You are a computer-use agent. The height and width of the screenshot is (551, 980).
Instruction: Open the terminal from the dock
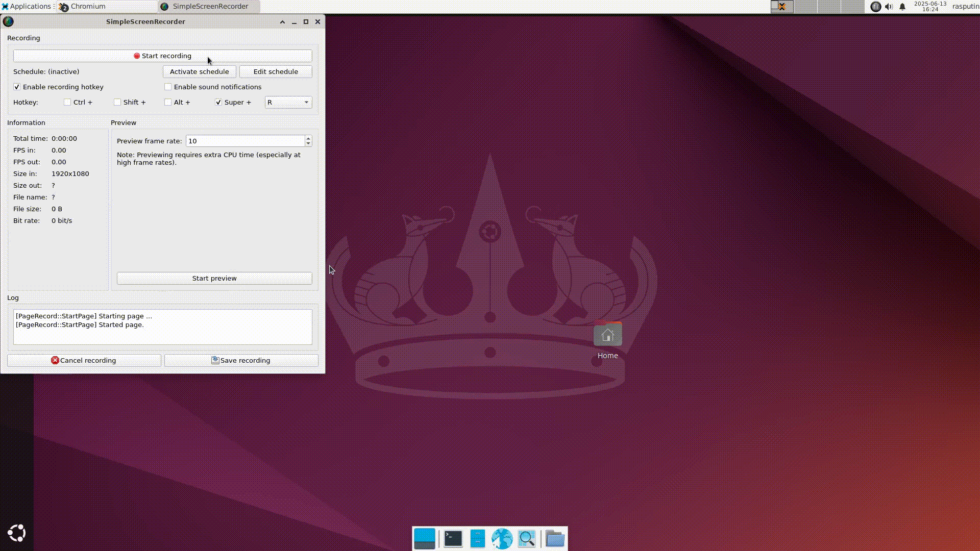tap(453, 539)
